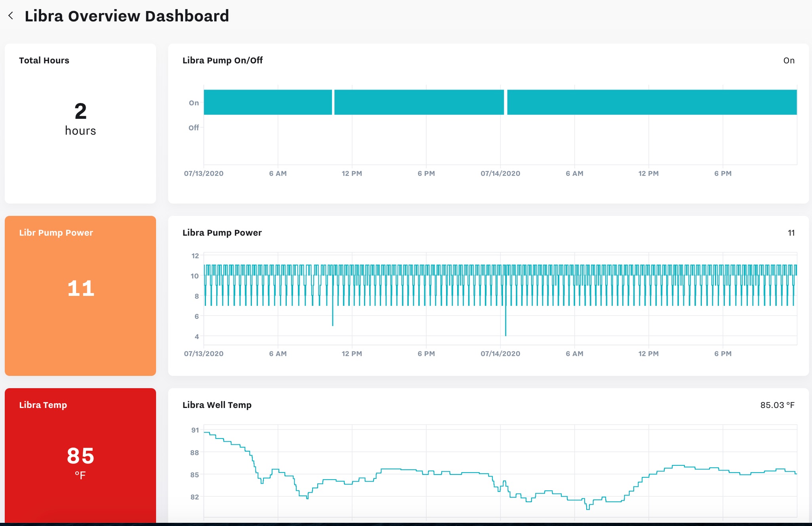Click the starting 91° point on temp line

pyautogui.click(x=205, y=432)
